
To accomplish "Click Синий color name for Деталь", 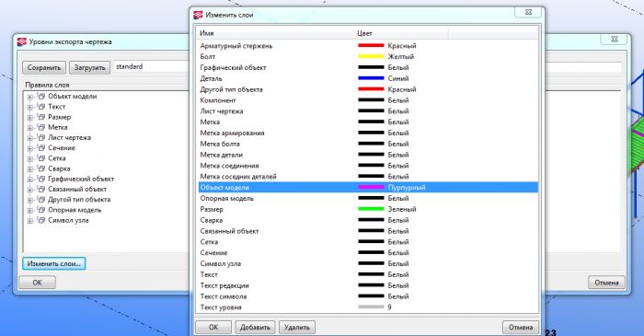I will coord(398,78).
